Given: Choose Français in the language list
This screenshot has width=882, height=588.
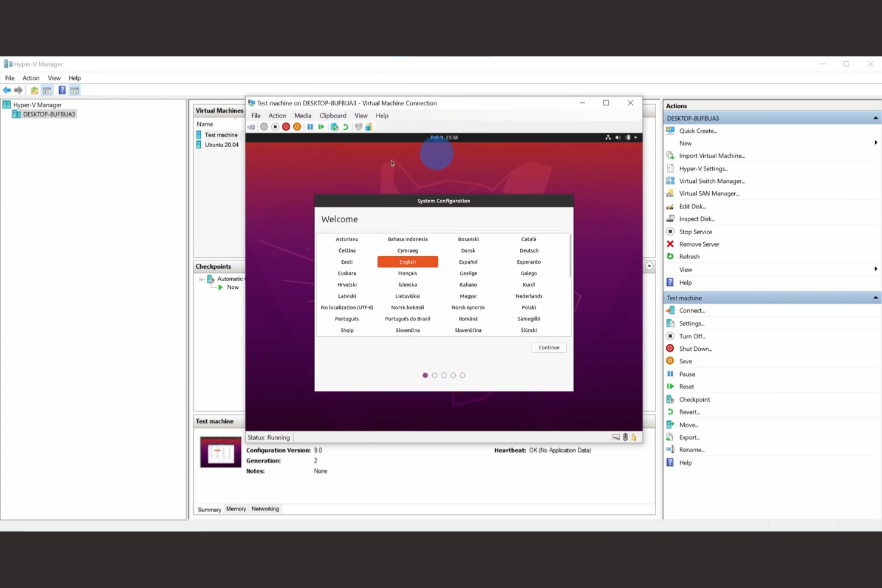Looking at the screenshot, I should click(408, 273).
